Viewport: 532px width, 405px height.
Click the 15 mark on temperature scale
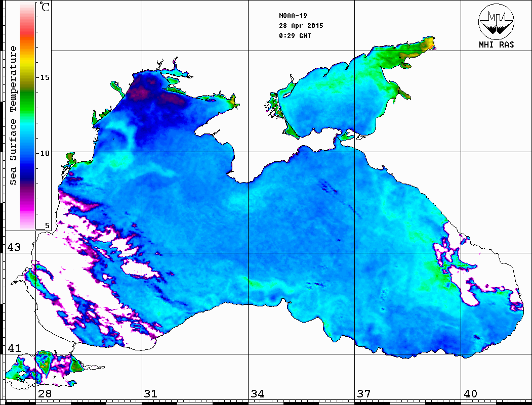(x=45, y=77)
